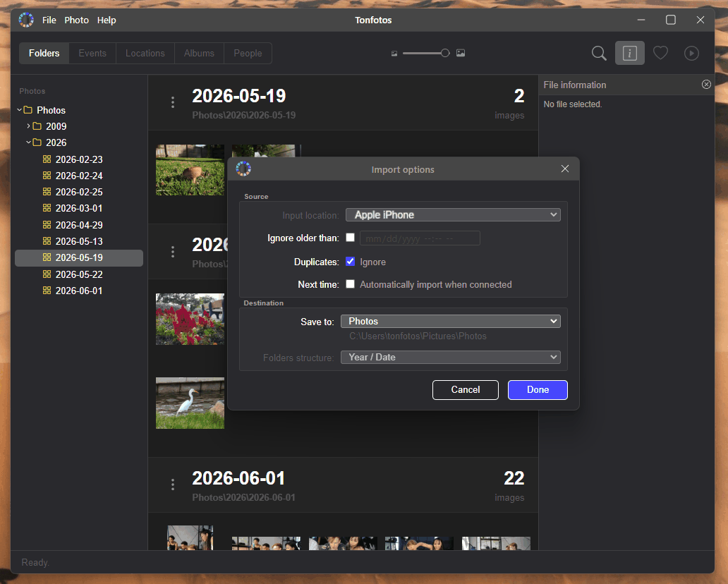Switch to the Folders tab
This screenshot has height=584, width=728.
point(44,53)
